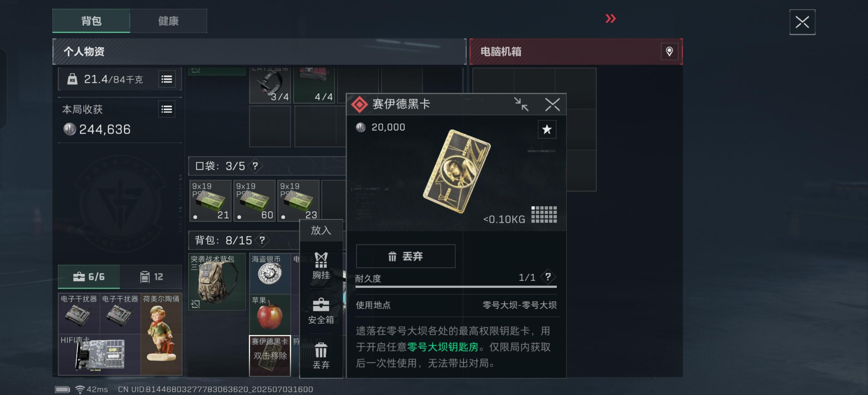
Task: Switch to the 健康 tab
Action: (x=168, y=21)
